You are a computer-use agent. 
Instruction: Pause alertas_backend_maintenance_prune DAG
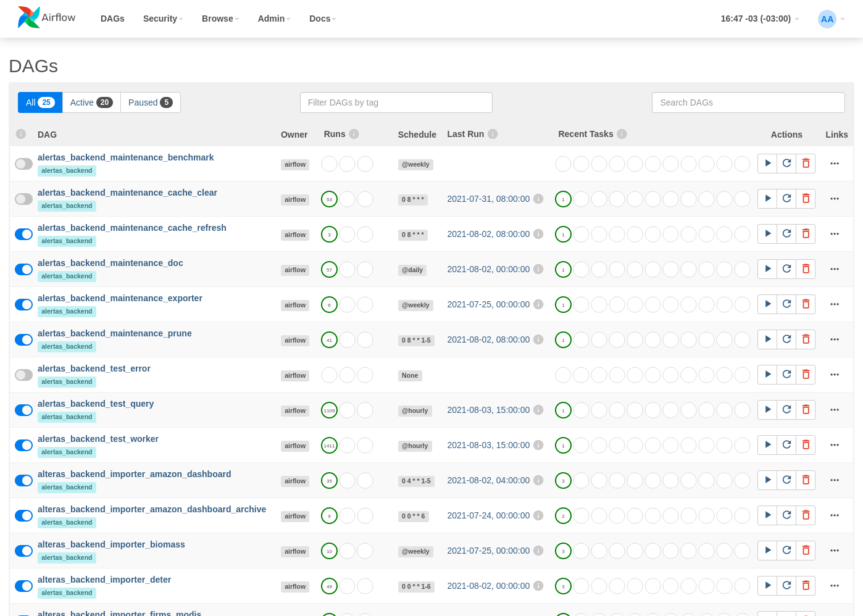click(x=23, y=339)
